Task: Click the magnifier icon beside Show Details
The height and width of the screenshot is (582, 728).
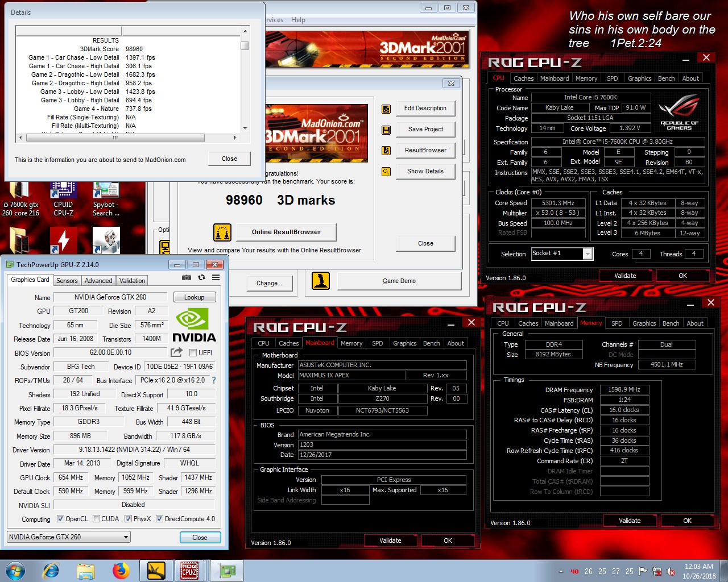Action: 386,172
